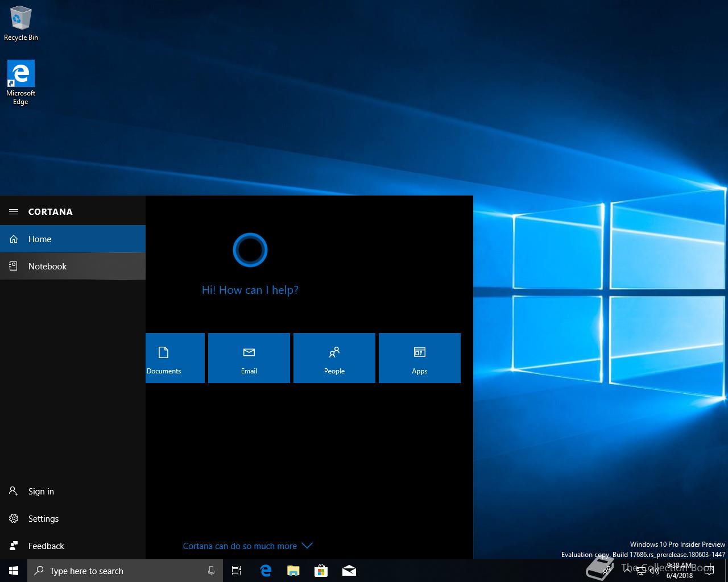Click the "Type here to search" box
This screenshot has width=728, height=582.
[x=125, y=571]
